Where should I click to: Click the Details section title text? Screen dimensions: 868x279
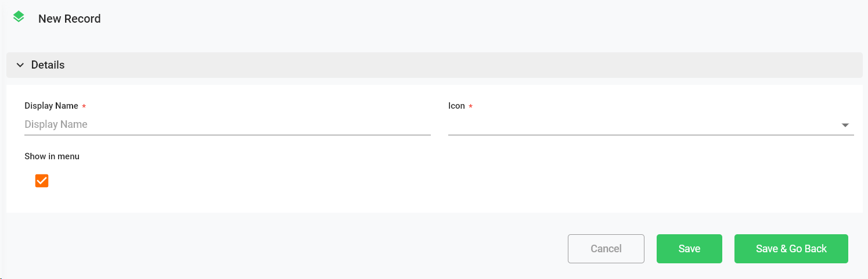tap(48, 65)
